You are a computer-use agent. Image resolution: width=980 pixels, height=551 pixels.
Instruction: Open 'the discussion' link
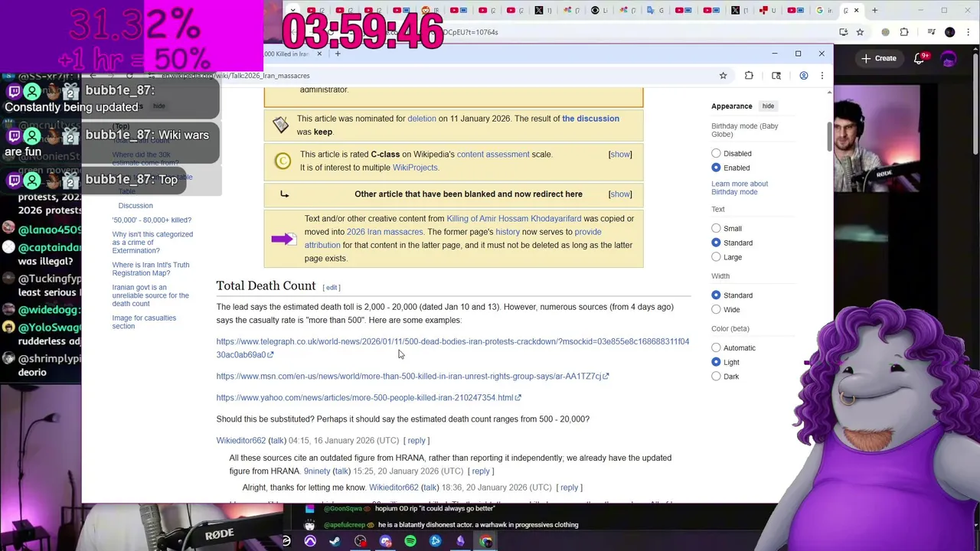coord(590,119)
